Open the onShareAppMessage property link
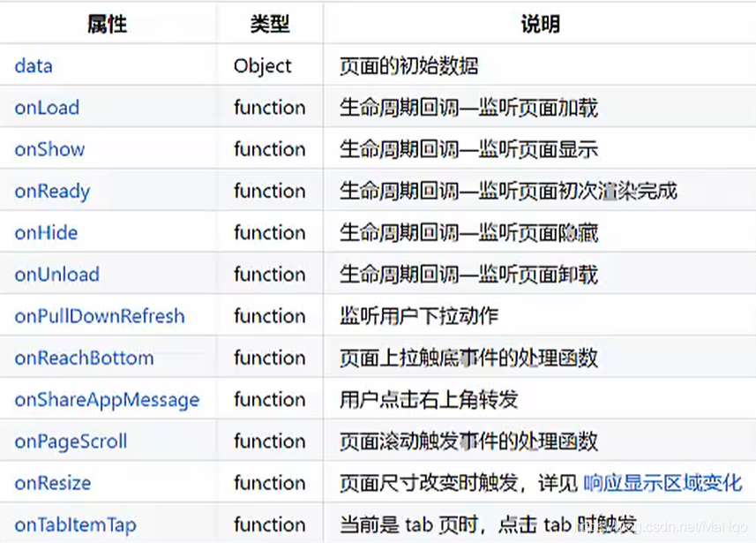This screenshot has width=756, height=543. pyautogui.click(x=107, y=400)
